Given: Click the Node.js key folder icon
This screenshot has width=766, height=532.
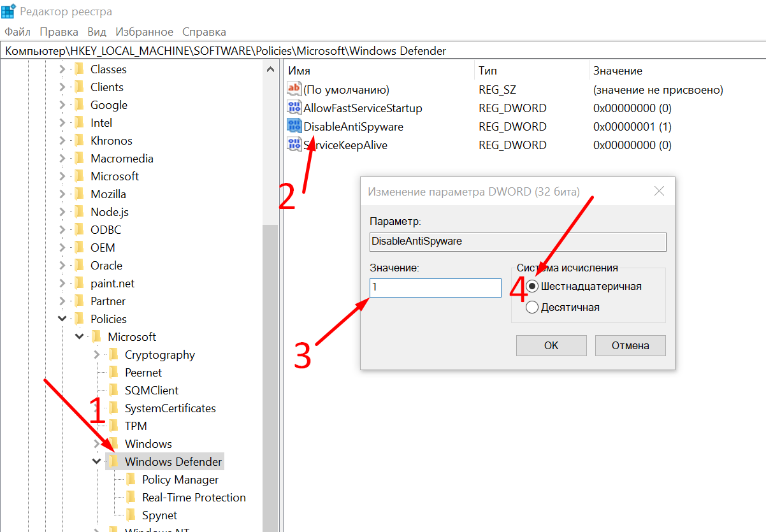Looking at the screenshot, I should [79, 212].
